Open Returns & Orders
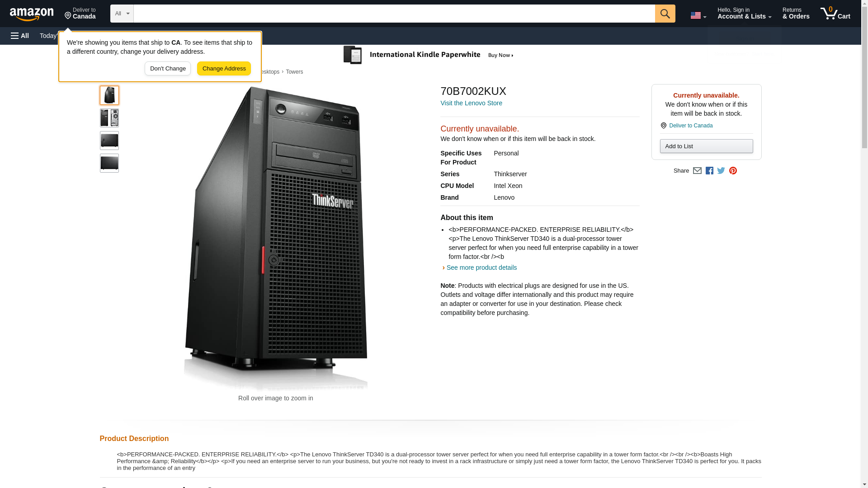Image resolution: width=868 pixels, height=488 pixels. tap(796, 14)
